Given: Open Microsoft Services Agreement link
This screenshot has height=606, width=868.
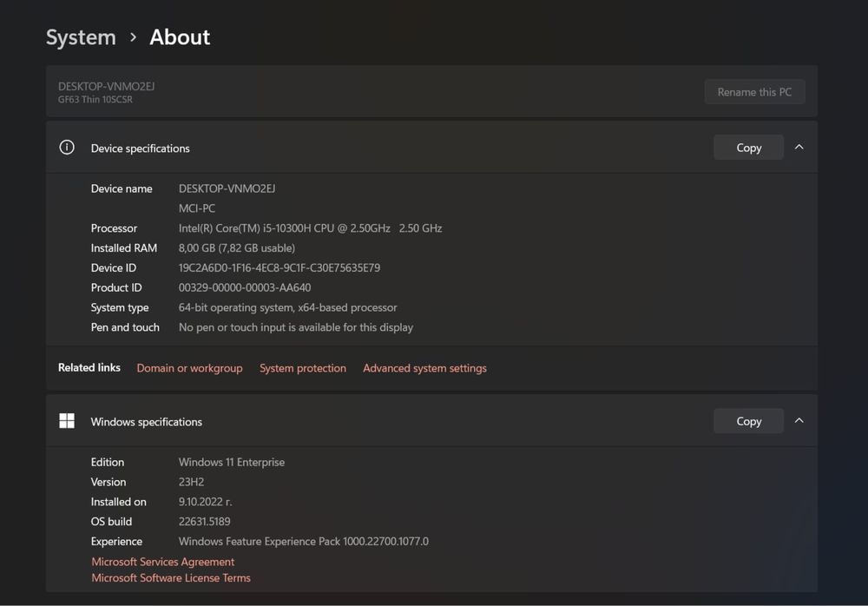Looking at the screenshot, I should tap(163, 562).
